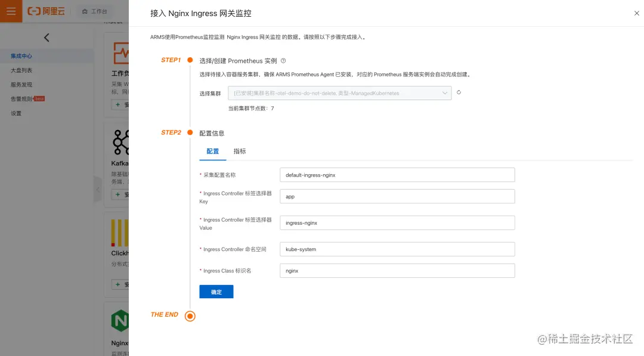Image resolution: width=644 pixels, height=356 pixels.
Task: Click the 采集配置名称 input field
Action: tap(397, 175)
